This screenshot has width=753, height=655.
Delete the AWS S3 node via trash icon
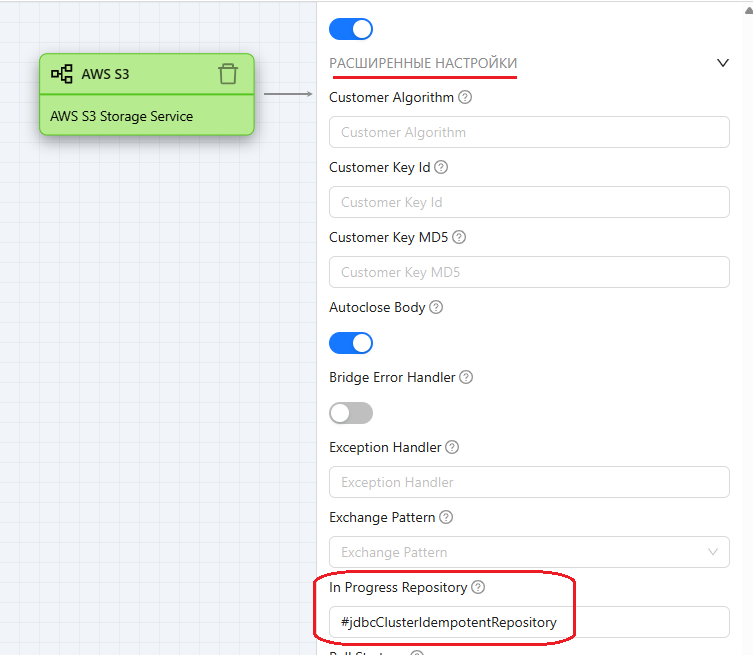228,74
